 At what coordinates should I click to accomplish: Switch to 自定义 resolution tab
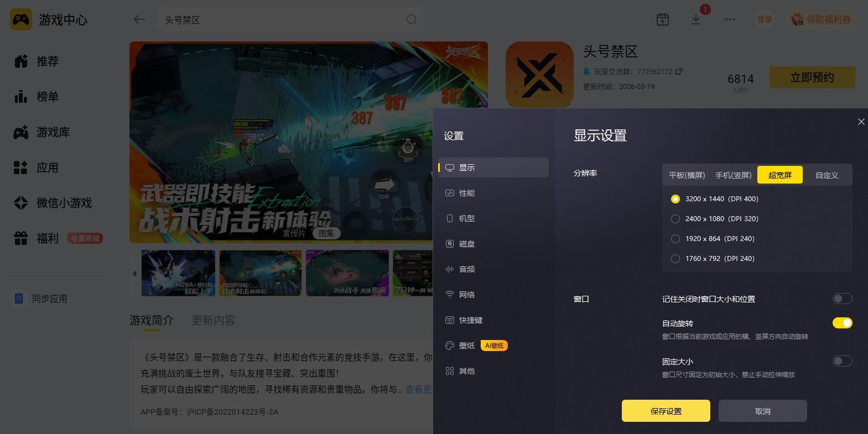827,175
